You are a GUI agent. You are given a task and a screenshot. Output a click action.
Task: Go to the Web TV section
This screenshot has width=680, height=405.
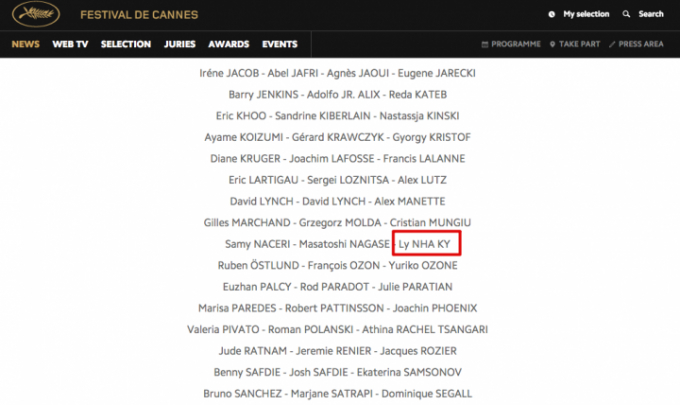tap(70, 44)
